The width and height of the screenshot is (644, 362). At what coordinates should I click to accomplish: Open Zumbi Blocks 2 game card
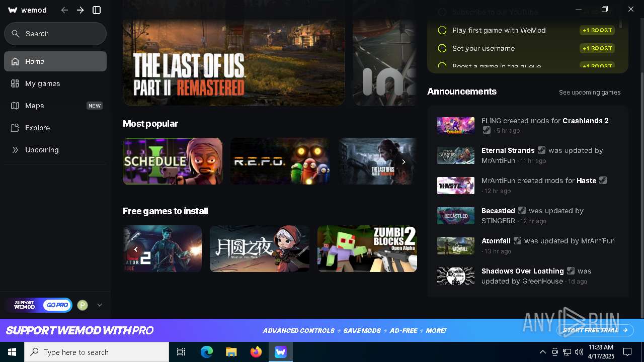point(367,248)
